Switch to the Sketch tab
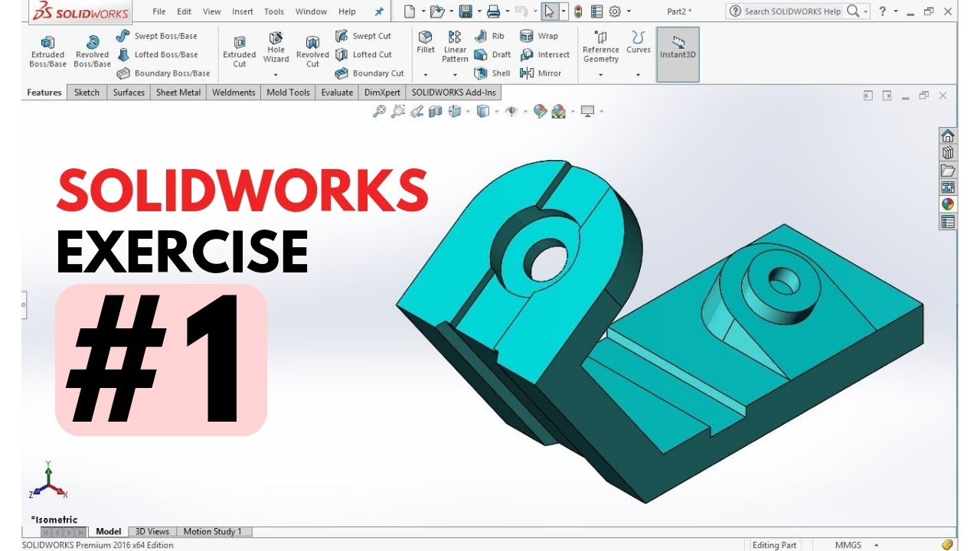The image size is (980, 551). [87, 93]
